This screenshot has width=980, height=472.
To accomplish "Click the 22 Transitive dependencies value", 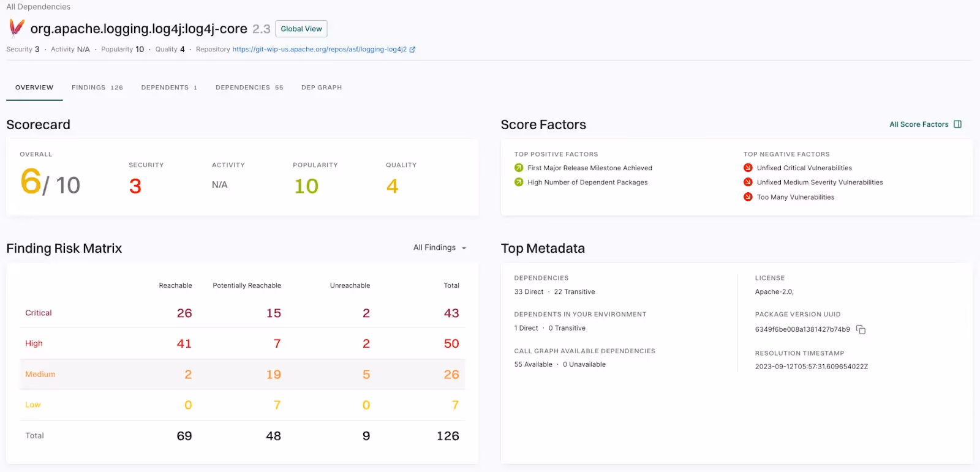I will tap(575, 292).
